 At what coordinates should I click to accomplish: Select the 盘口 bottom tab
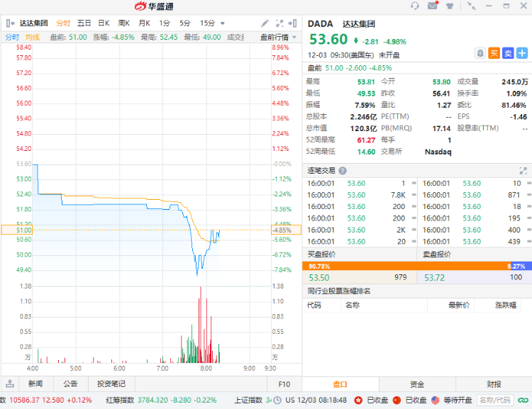pos(340,384)
